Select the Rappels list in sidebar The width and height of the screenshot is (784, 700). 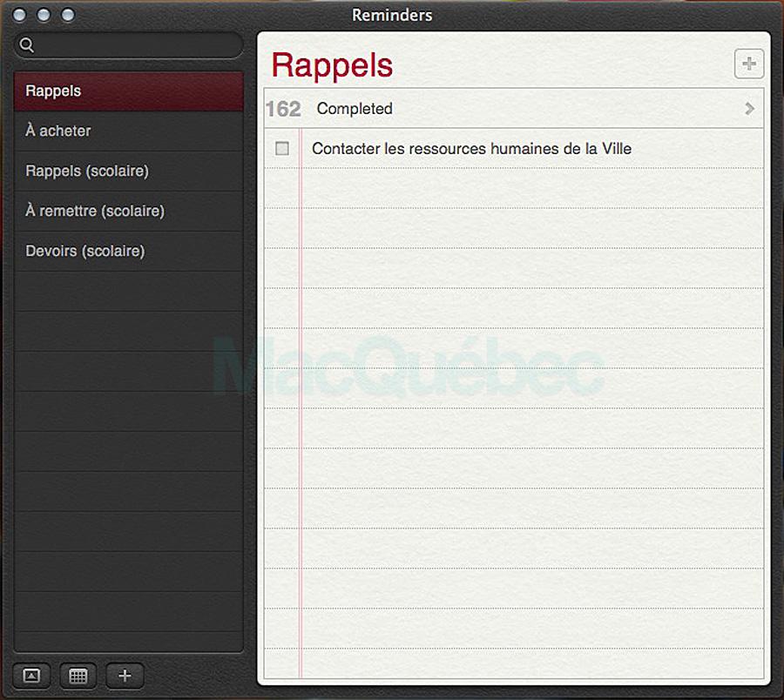[54, 91]
